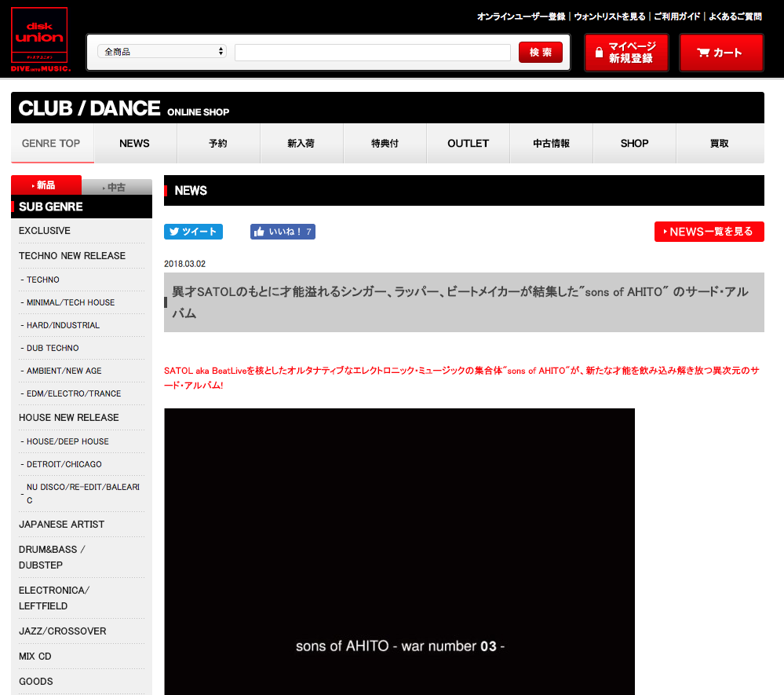Select the SHOP navigation tab
Viewport: 784px width, 695px height.
coord(635,144)
